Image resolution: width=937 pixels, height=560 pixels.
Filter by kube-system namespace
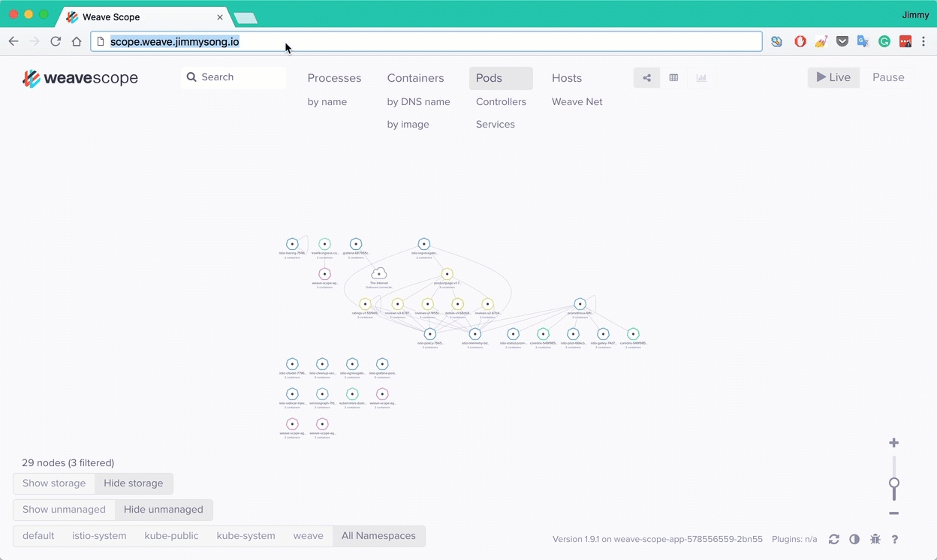tap(246, 536)
